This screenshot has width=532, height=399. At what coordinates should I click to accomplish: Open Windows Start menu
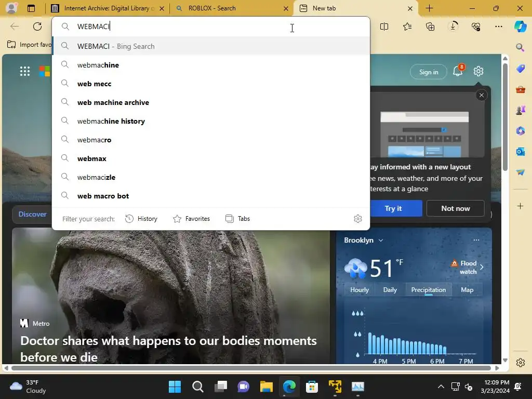(x=175, y=387)
